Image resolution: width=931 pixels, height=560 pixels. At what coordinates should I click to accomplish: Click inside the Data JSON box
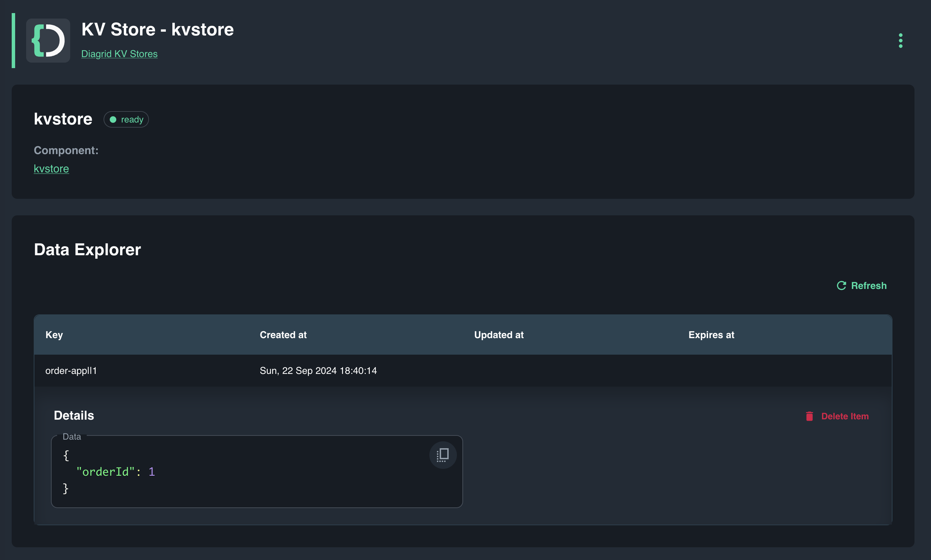point(257,472)
